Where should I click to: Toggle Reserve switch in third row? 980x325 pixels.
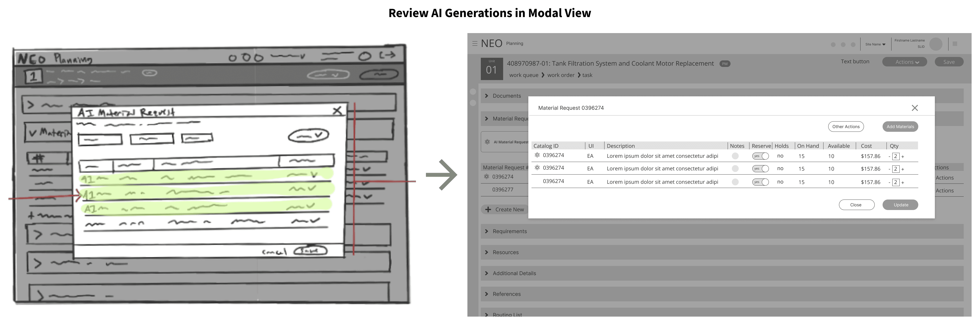tap(760, 182)
